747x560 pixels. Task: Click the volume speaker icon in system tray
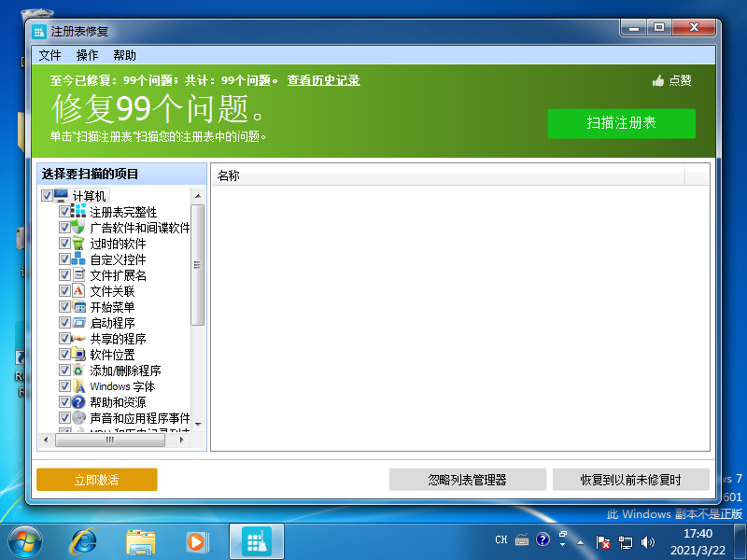647,541
